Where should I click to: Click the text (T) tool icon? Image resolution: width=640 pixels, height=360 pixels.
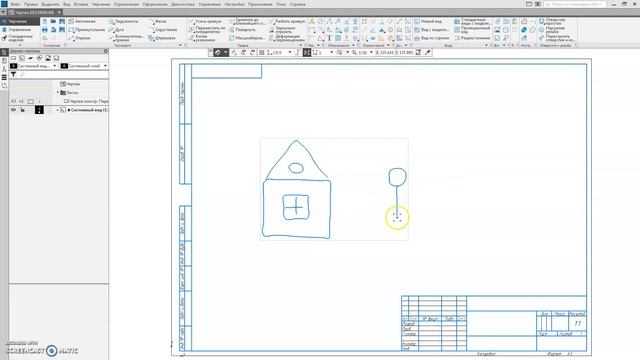click(x=329, y=38)
